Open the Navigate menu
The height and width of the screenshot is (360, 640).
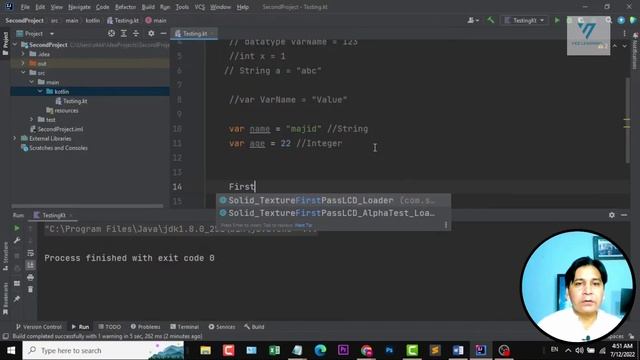79,7
